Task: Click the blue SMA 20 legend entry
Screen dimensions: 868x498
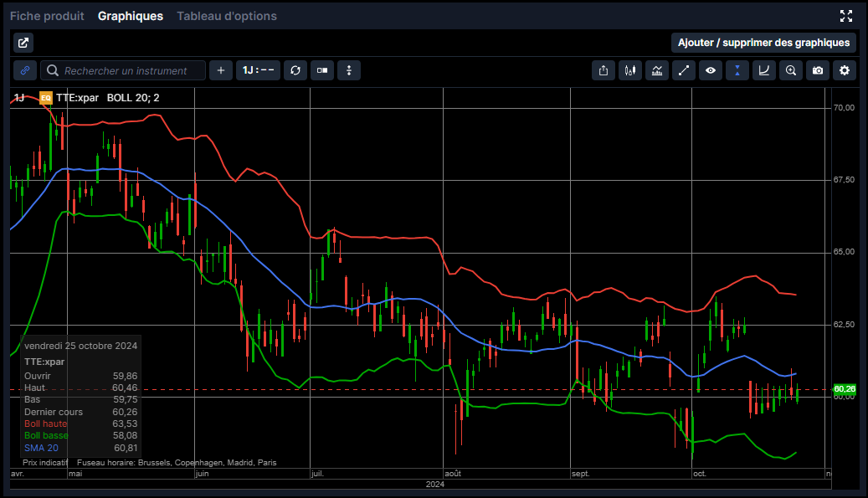Action: click(x=41, y=449)
